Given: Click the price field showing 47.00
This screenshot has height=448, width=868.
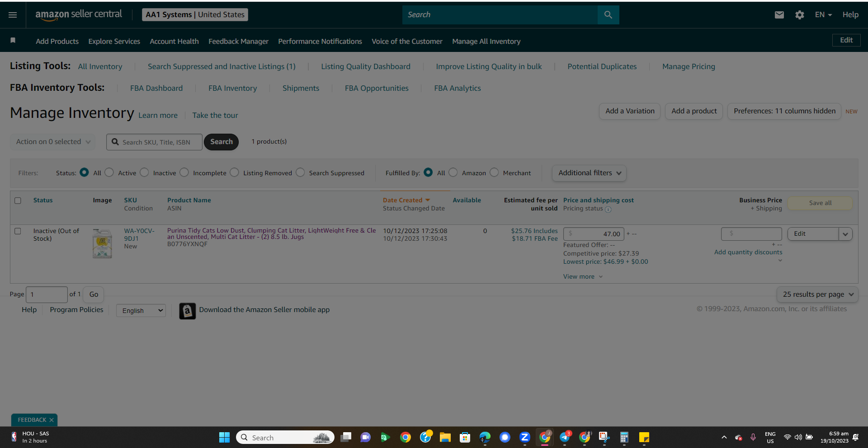Looking at the screenshot, I should click(x=594, y=234).
